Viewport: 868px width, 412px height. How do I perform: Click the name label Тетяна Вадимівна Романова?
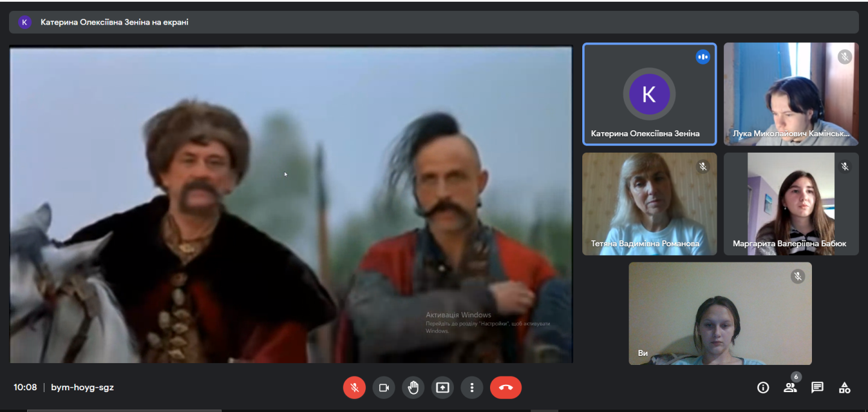point(645,244)
